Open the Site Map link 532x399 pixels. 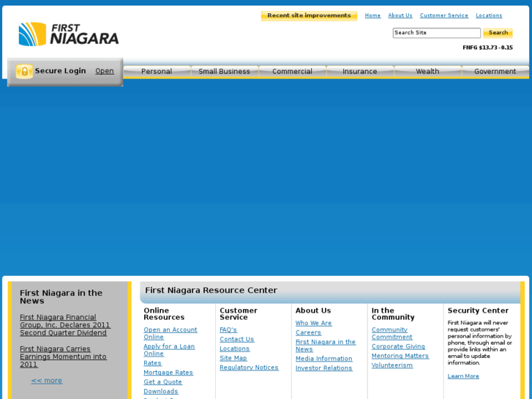[233, 358]
